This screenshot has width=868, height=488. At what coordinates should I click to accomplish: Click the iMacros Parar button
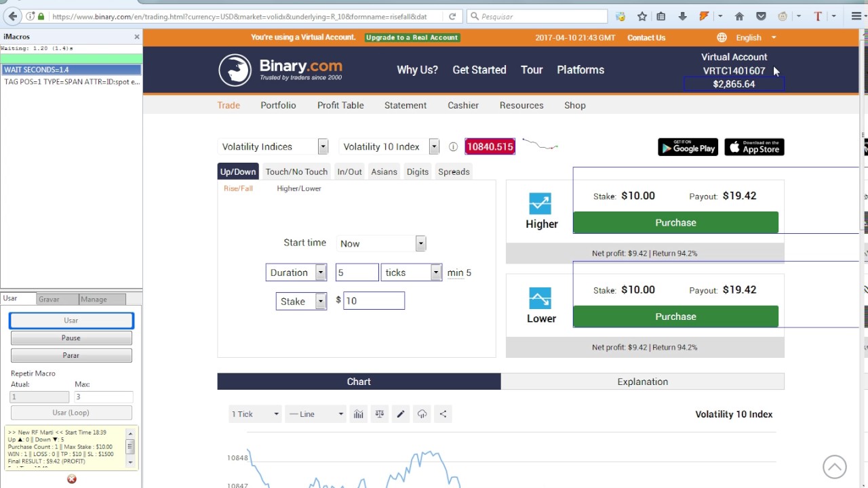point(71,355)
